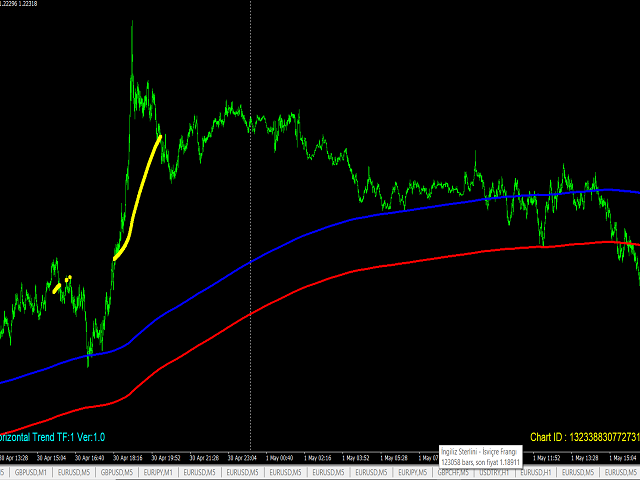Switch to the EURUSD,H1 chart tab
Image resolution: width=640 pixels, height=480 pixels.
coord(536,473)
